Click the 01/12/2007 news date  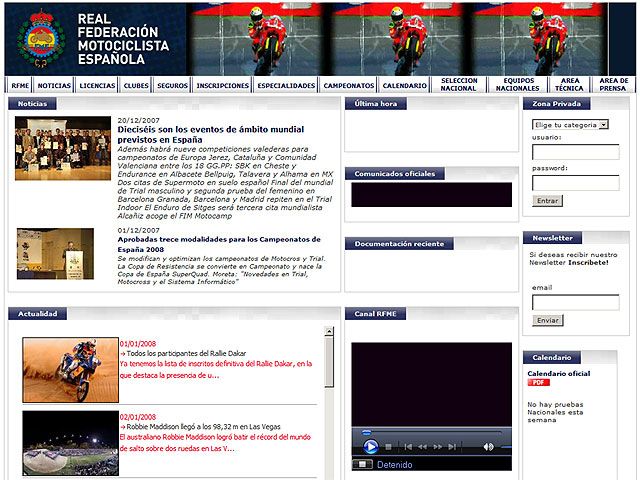tap(138, 230)
